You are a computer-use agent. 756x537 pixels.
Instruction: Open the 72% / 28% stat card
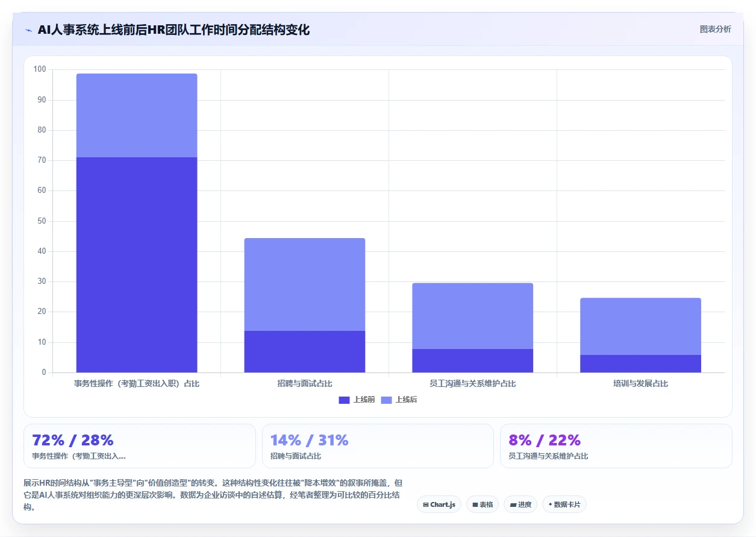click(140, 446)
